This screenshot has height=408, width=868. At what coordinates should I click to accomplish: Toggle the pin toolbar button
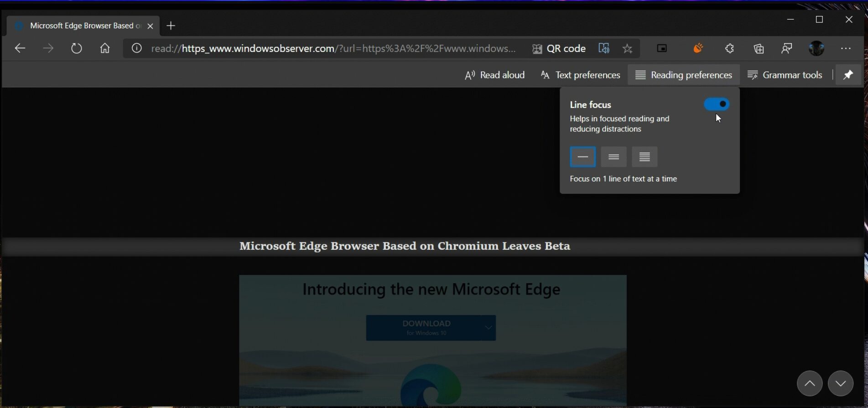(x=848, y=75)
